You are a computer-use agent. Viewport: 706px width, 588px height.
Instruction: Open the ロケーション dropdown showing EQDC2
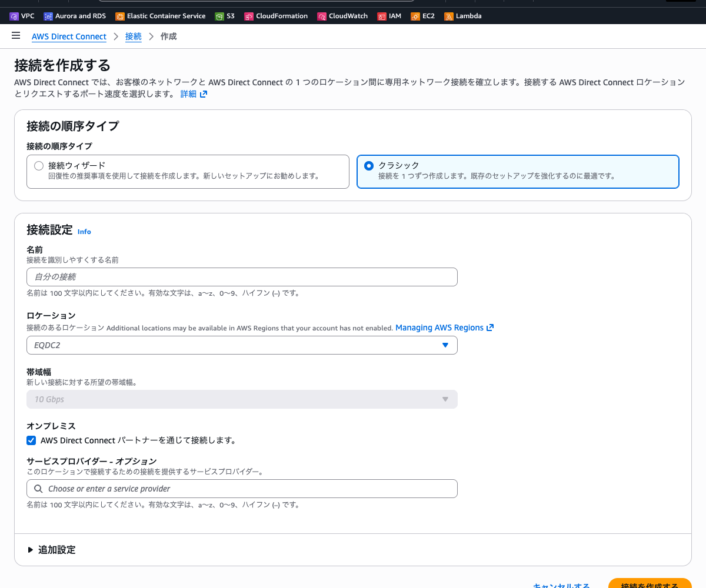(242, 345)
